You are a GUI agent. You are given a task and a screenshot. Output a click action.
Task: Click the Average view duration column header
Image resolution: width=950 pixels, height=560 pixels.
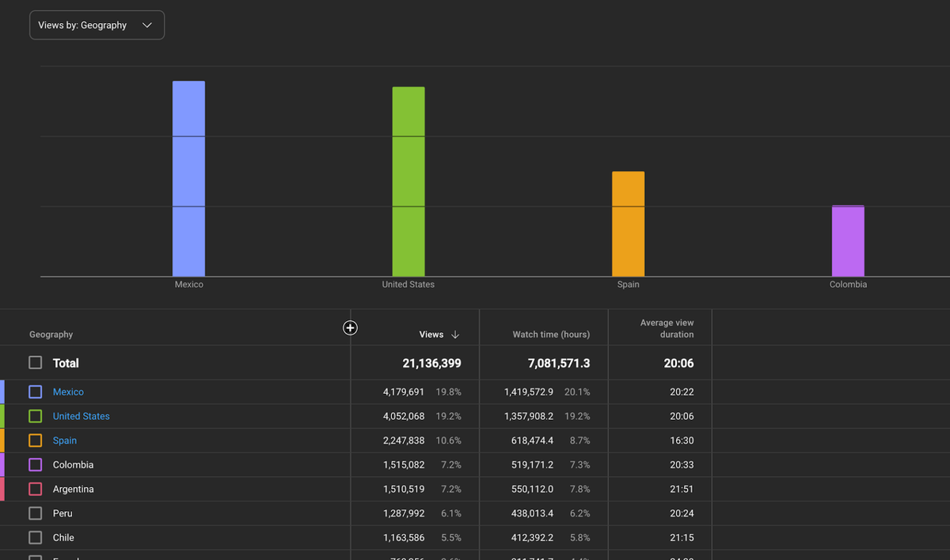coord(667,328)
